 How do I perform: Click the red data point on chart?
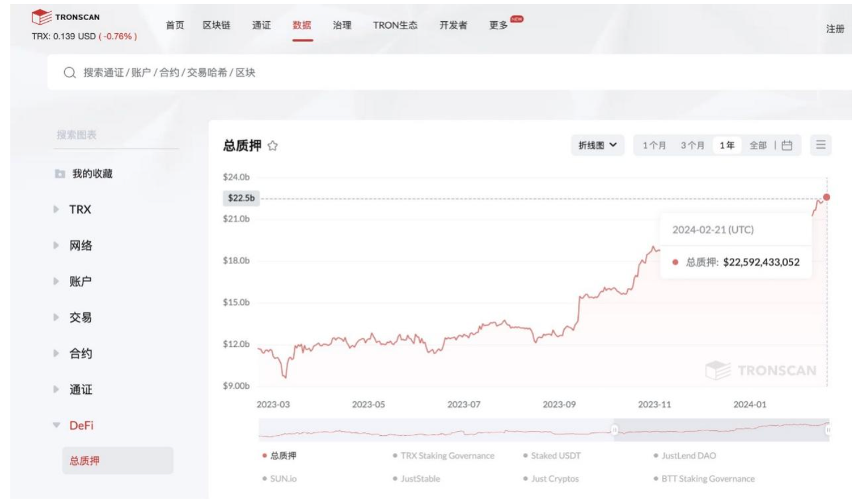[826, 197]
